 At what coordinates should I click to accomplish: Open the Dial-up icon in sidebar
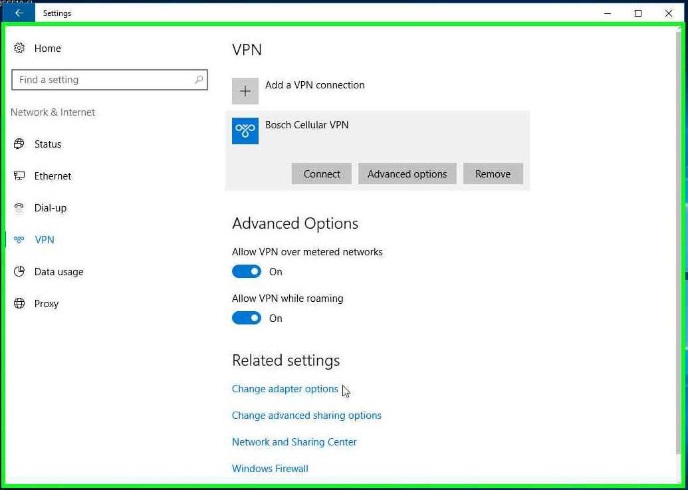pos(19,207)
